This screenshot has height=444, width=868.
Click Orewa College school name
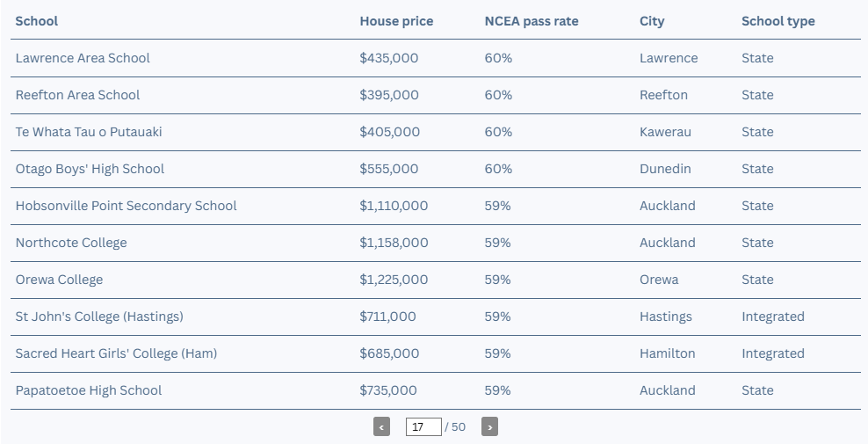pos(59,280)
